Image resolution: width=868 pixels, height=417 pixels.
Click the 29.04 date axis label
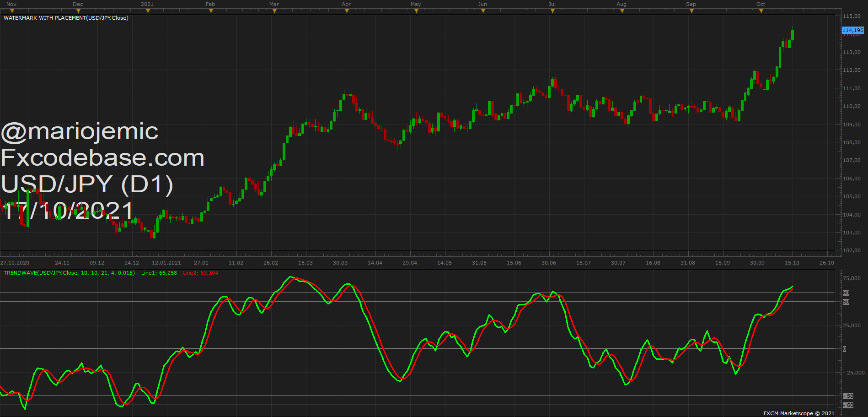[410, 263]
